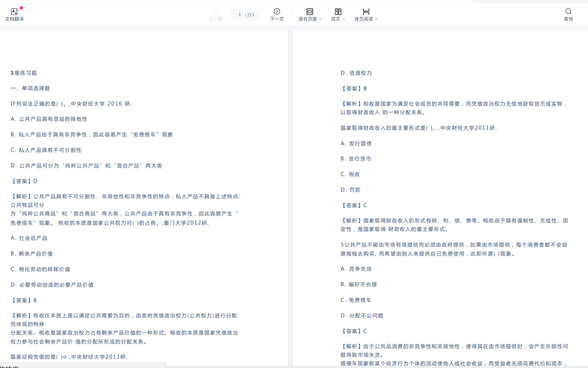This screenshot has width=588, height=368.
Task: Click the 213 total page count
Action: 251,15
